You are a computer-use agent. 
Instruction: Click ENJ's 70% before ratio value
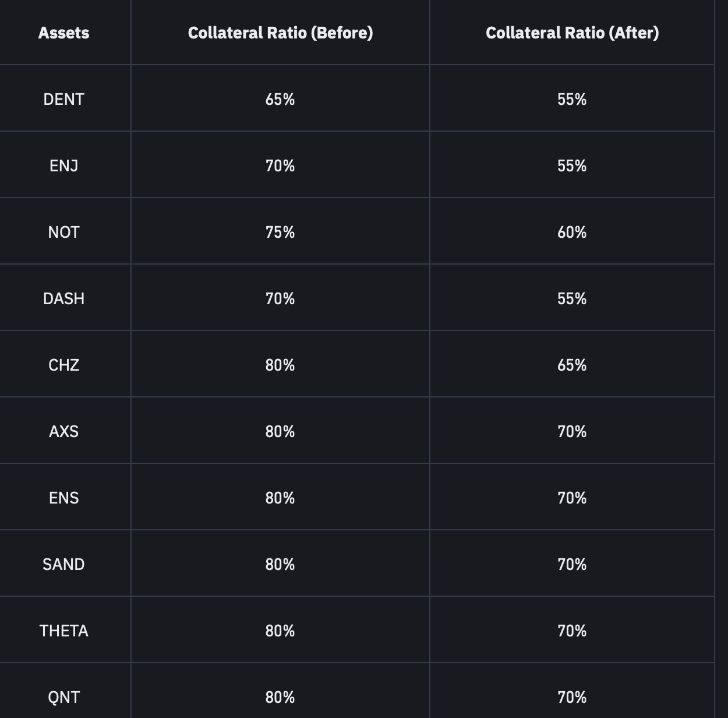pos(280,166)
